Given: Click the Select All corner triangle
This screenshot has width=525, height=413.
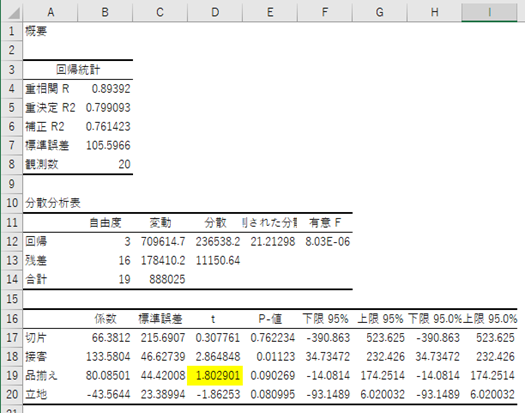Looking at the screenshot, I should pos(13,12).
